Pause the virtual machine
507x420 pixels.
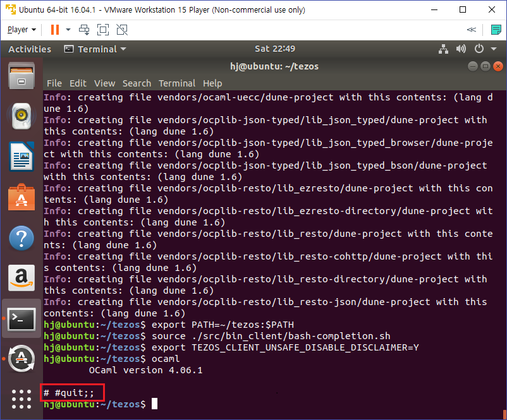[55, 30]
